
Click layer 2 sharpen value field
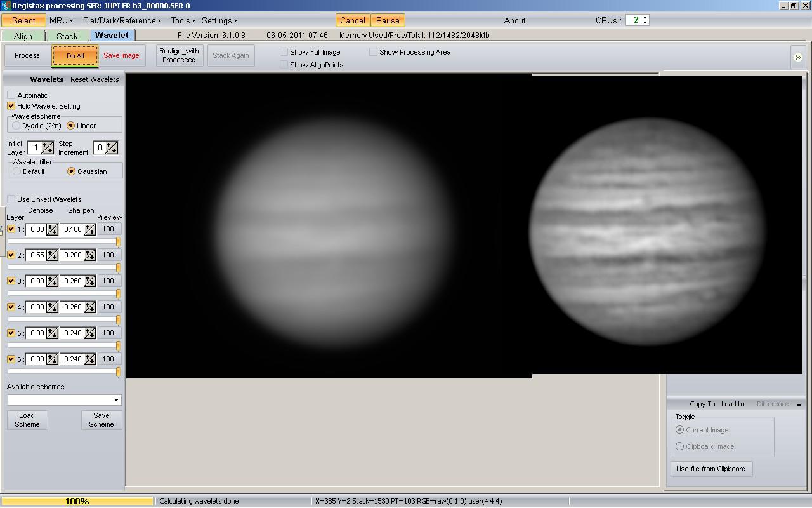72,255
